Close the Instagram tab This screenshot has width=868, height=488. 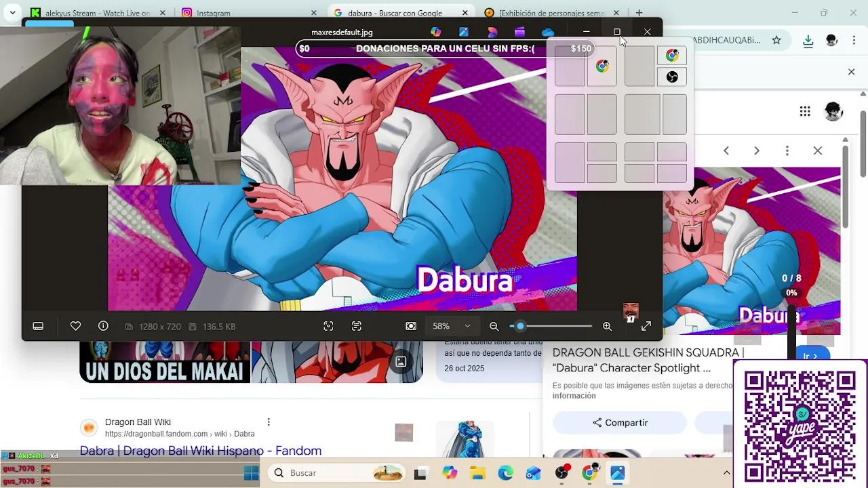(313, 13)
